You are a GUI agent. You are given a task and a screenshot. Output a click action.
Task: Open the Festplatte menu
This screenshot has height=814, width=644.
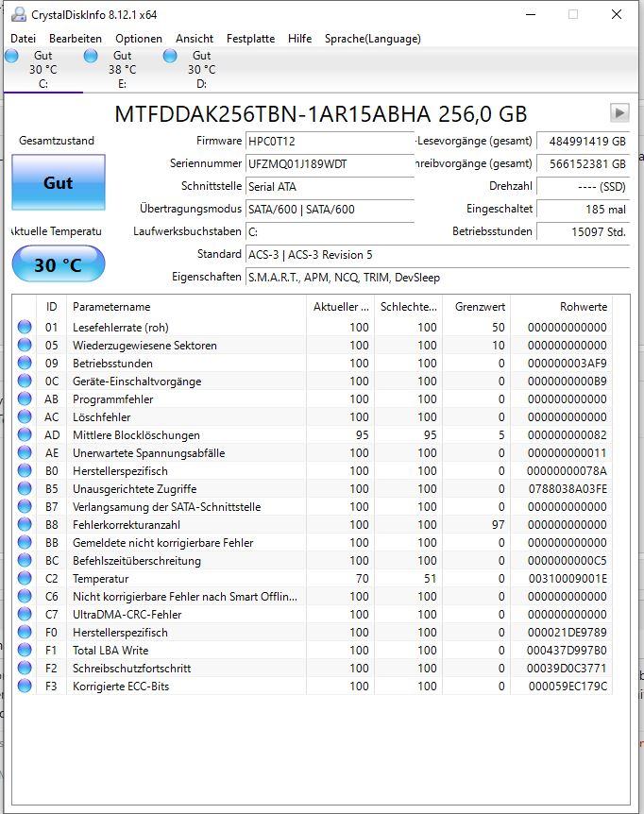click(250, 39)
